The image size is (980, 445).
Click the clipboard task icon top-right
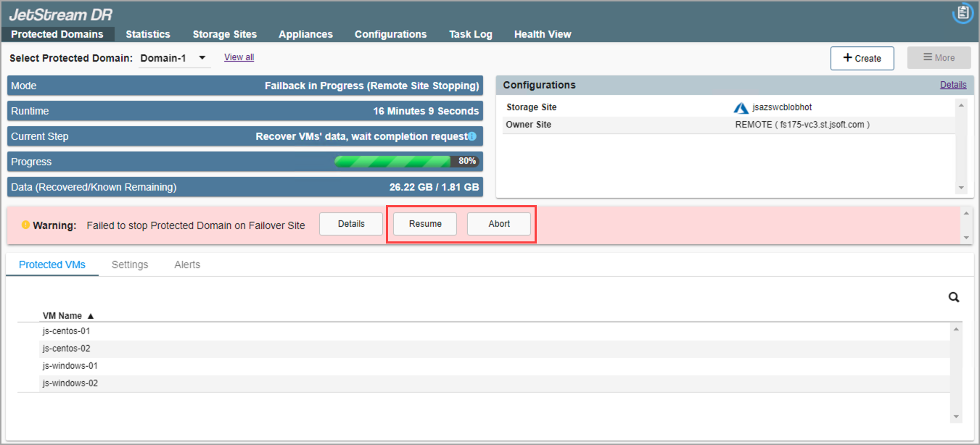tap(963, 13)
